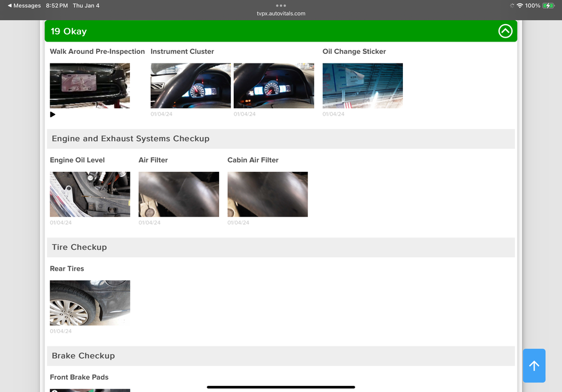
Task: Click the Tire Checkup section header
Action: pyautogui.click(x=79, y=247)
